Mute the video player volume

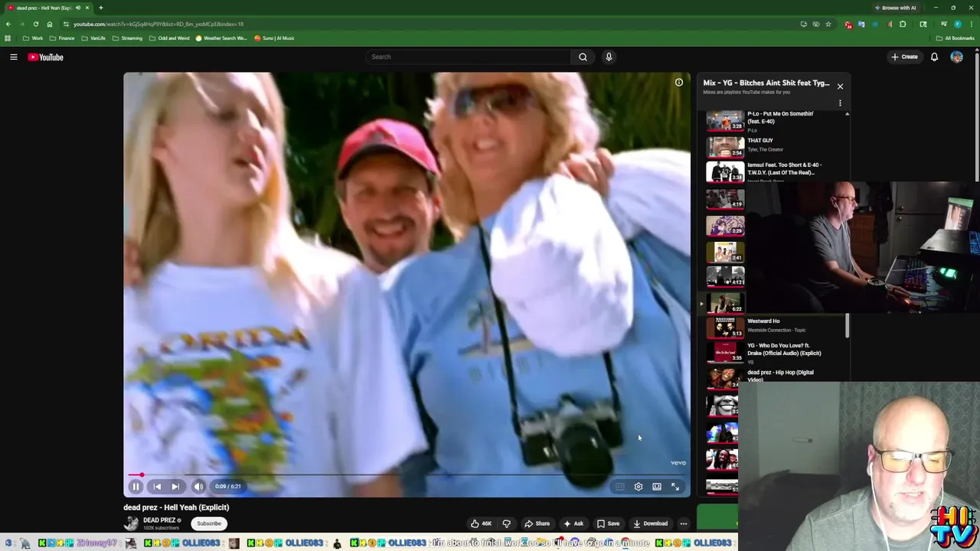(198, 487)
